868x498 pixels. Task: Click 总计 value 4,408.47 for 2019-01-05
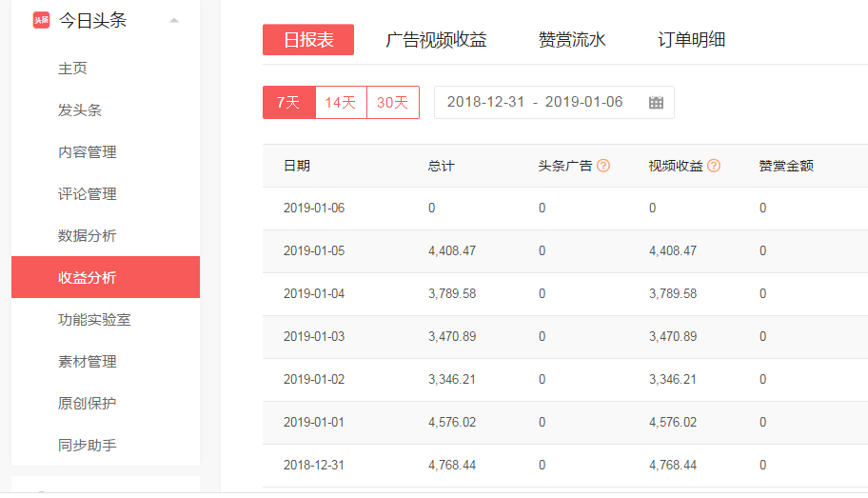pyautogui.click(x=452, y=250)
